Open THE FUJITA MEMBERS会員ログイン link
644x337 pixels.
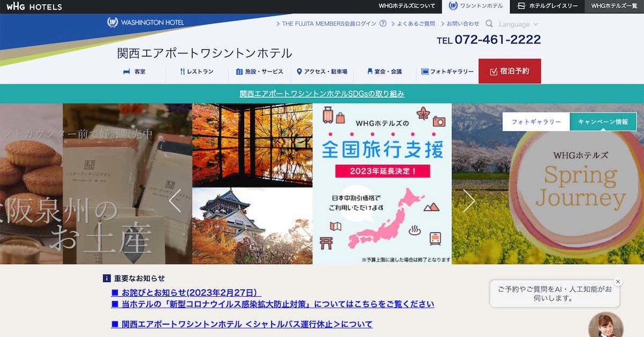(326, 24)
